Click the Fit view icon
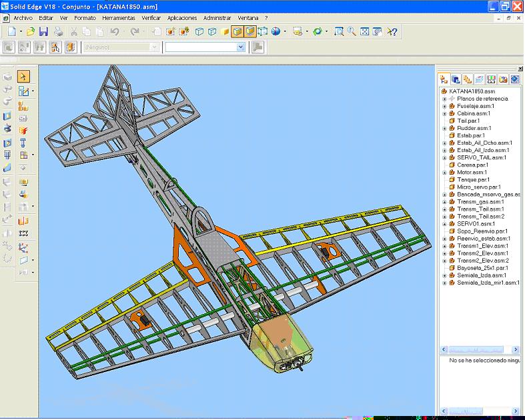The height and width of the screenshot is (420, 525). click(x=364, y=31)
